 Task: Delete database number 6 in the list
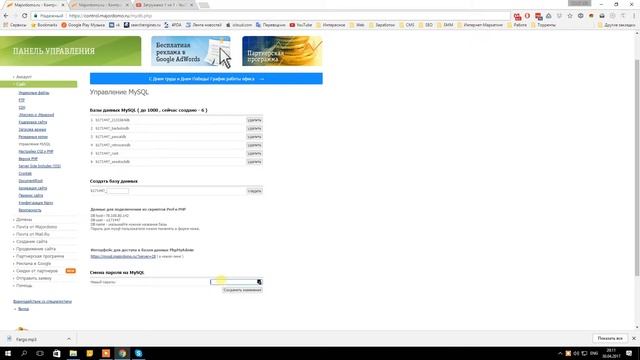[254, 162]
